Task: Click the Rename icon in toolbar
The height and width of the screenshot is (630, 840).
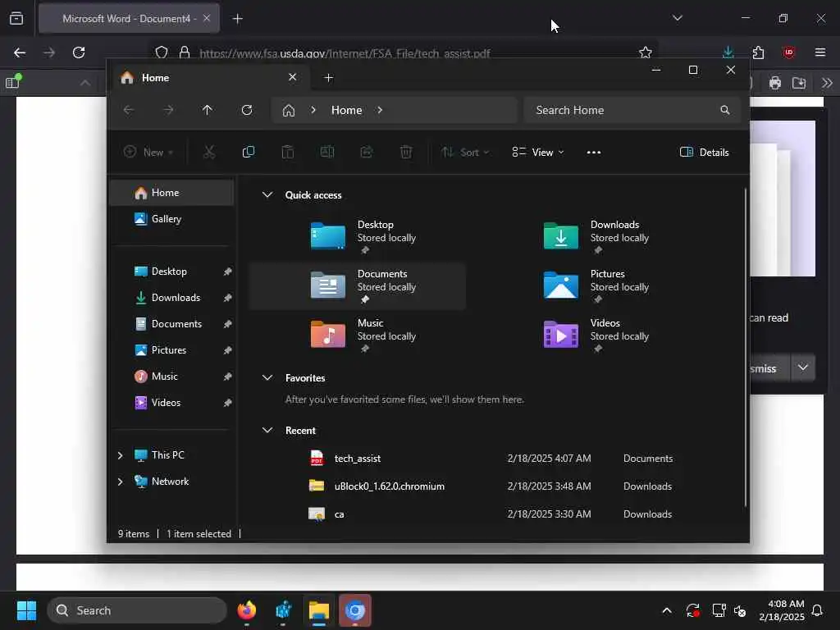Action: pos(326,152)
